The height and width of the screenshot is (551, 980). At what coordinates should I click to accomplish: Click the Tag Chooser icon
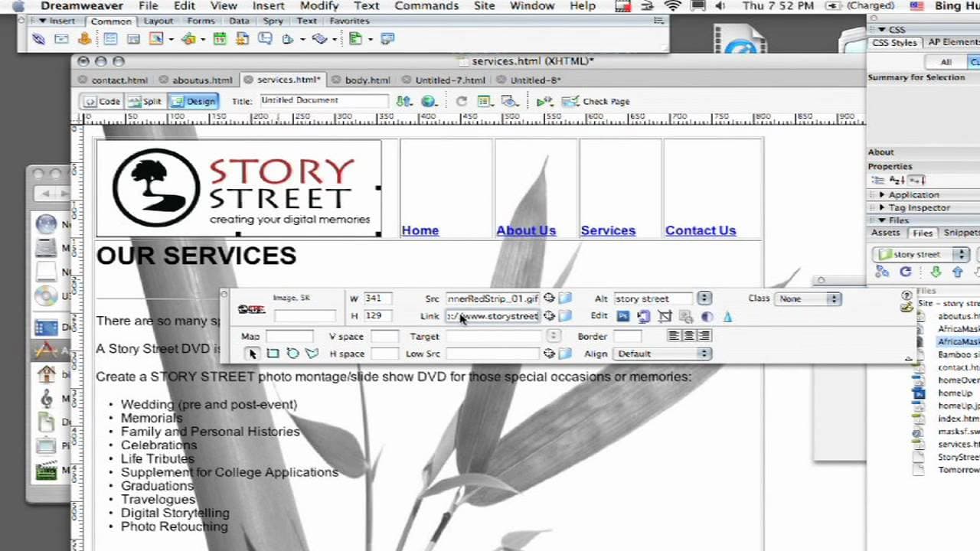coord(387,39)
